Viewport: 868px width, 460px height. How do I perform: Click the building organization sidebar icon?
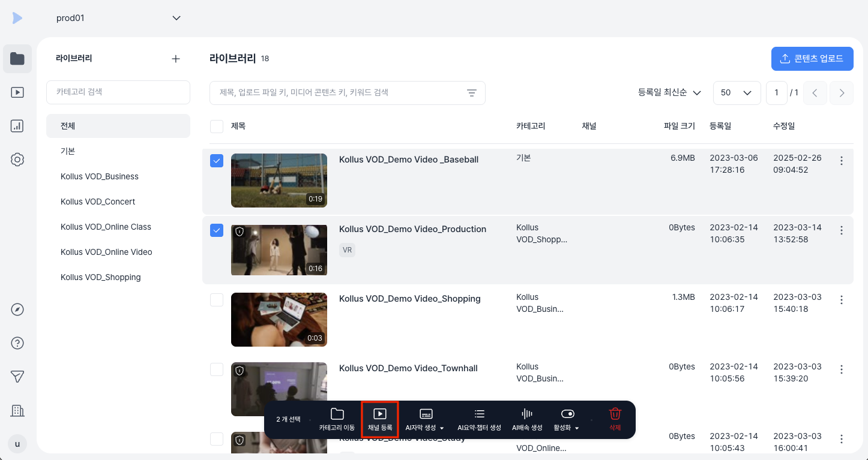point(17,410)
